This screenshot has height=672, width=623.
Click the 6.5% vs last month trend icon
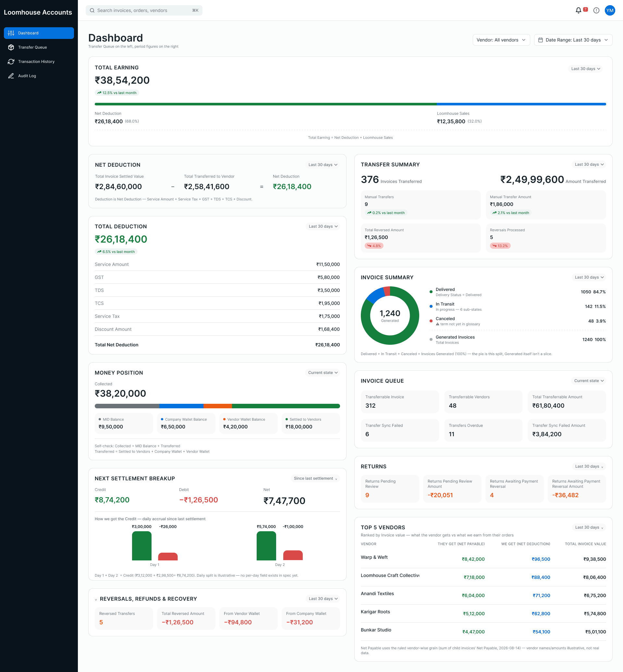coord(99,252)
